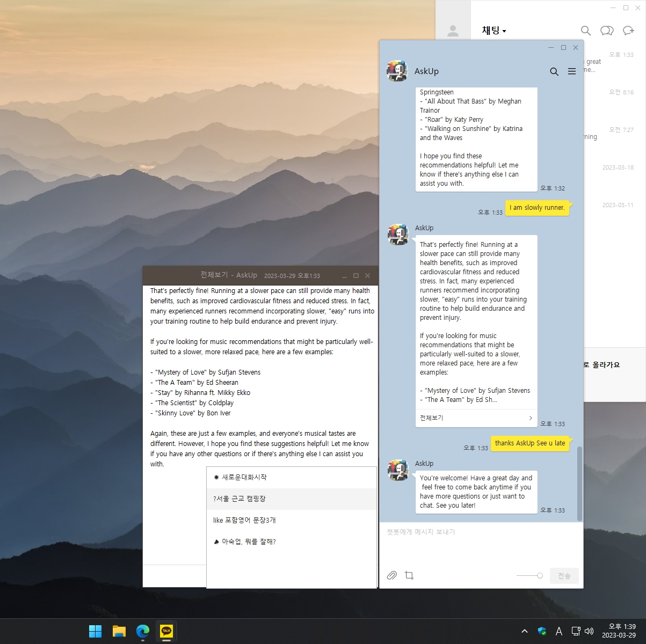Launch Microsoft Edge from taskbar

click(142, 631)
